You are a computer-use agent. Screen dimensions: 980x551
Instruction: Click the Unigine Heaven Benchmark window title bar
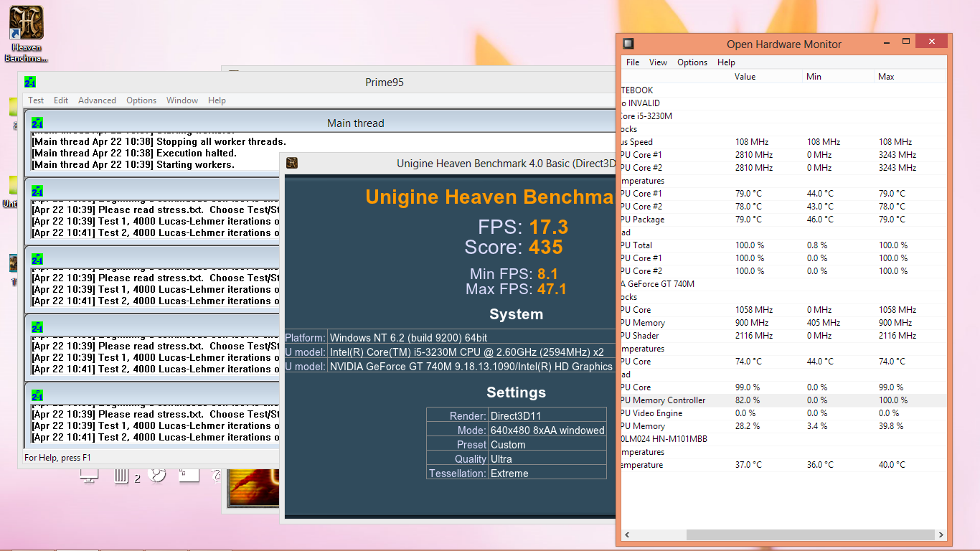coord(449,163)
